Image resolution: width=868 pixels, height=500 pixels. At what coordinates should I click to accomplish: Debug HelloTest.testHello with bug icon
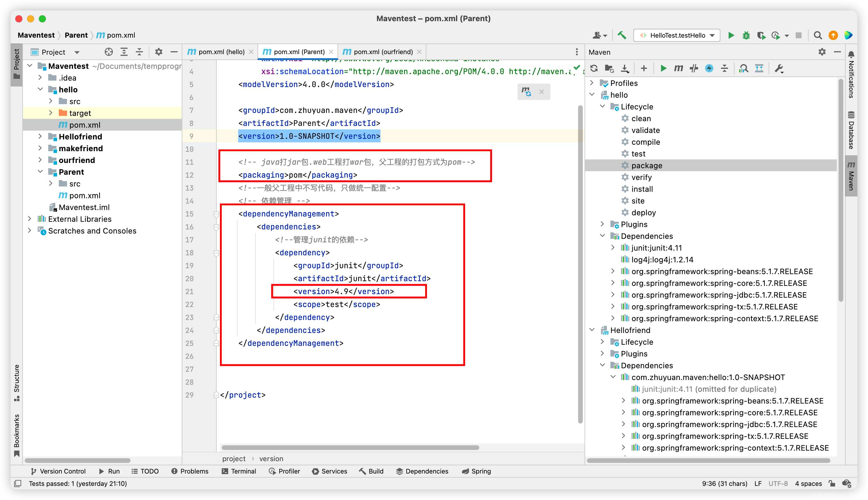click(746, 35)
